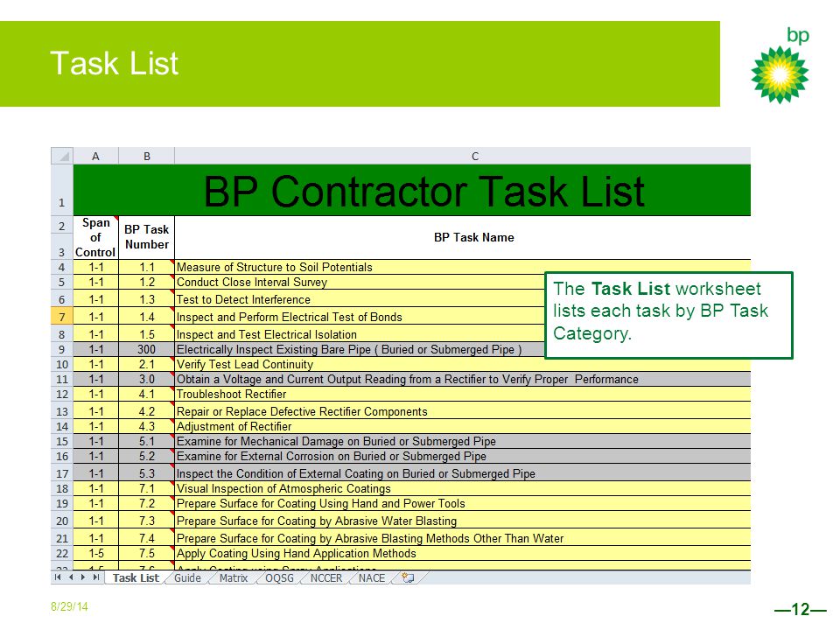The width and height of the screenshot is (840, 630).
Task: Click the green Task List slide title
Action: click(114, 63)
